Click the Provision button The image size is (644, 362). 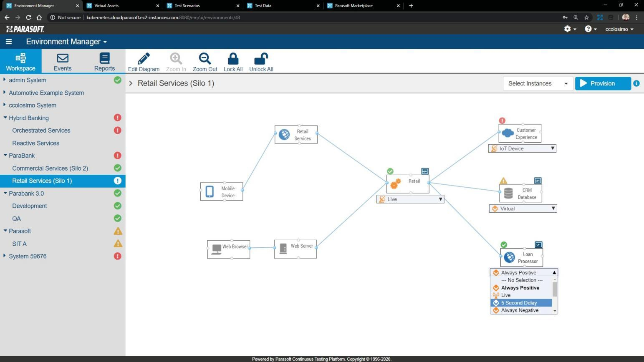click(603, 83)
